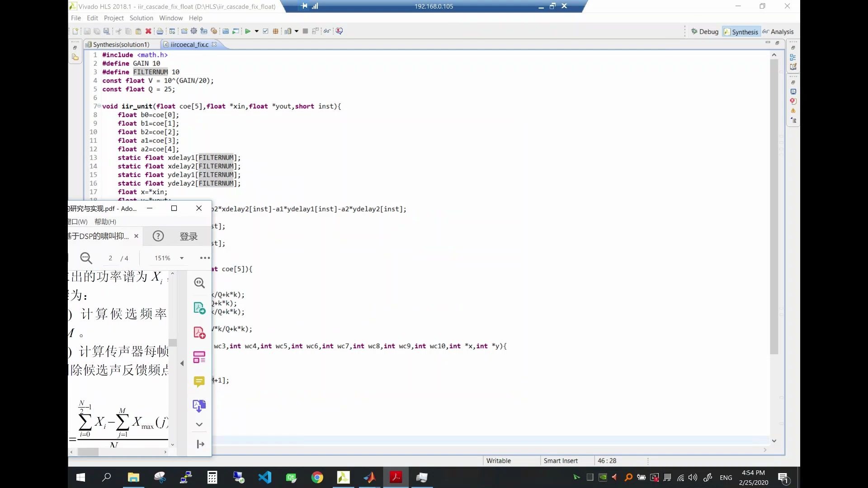The image size is (868, 488).
Task: Open the Solution menu
Action: (141, 18)
